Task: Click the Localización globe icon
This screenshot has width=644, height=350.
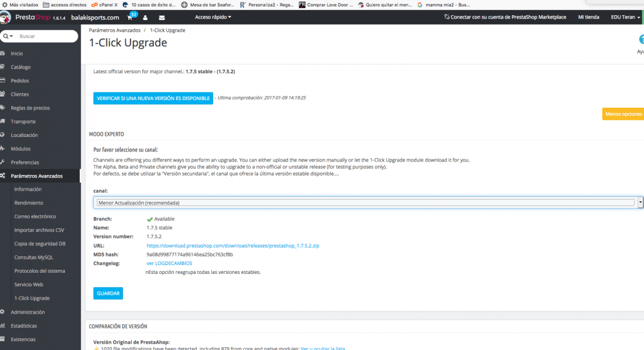Action: (2, 135)
